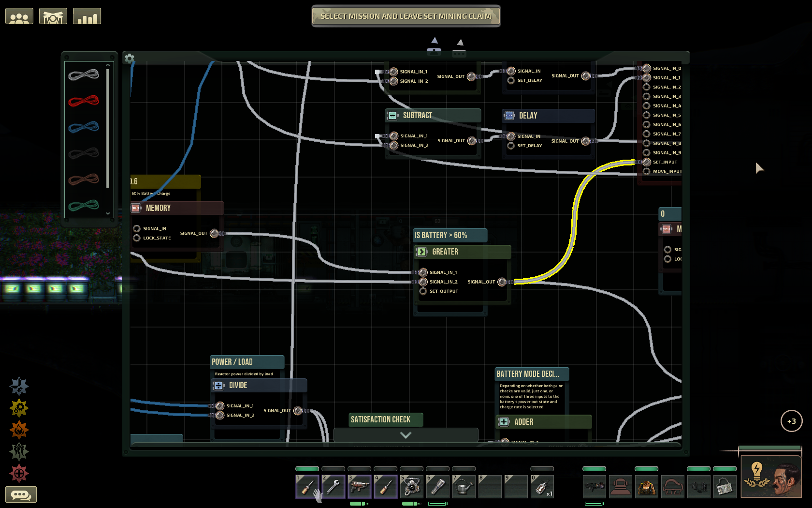Select the flashlight in hotbar slot 6
This screenshot has width=812, height=508.
(438, 486)
